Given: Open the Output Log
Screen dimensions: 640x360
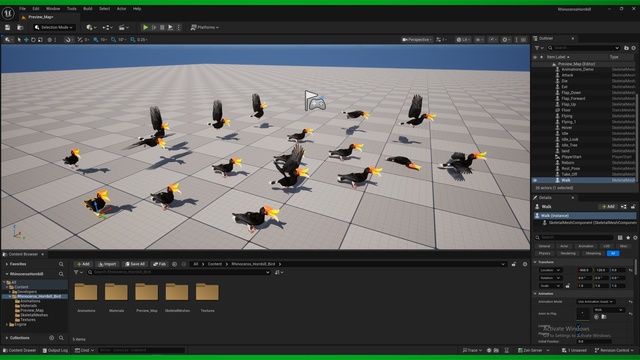Looking at the screenshot, I should click(x=55, y=350).
